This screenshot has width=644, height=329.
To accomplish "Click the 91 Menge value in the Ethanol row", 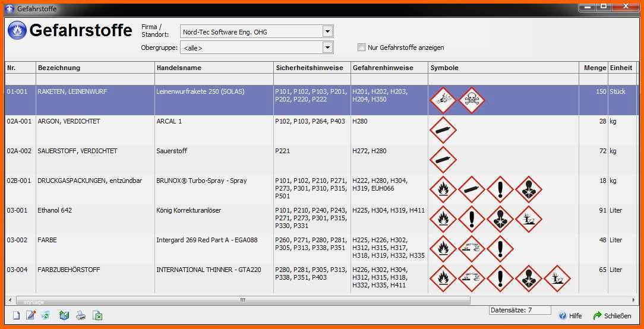I will coord(602,210).
